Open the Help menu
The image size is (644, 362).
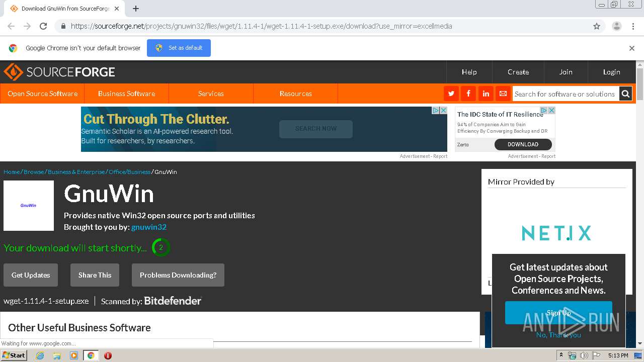click(x=469, y=72)
